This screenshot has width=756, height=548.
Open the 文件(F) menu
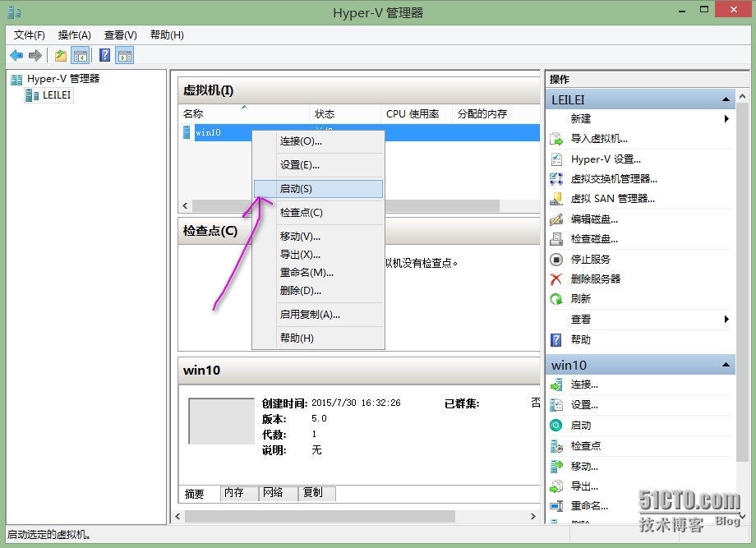click(x=30, y=35)
